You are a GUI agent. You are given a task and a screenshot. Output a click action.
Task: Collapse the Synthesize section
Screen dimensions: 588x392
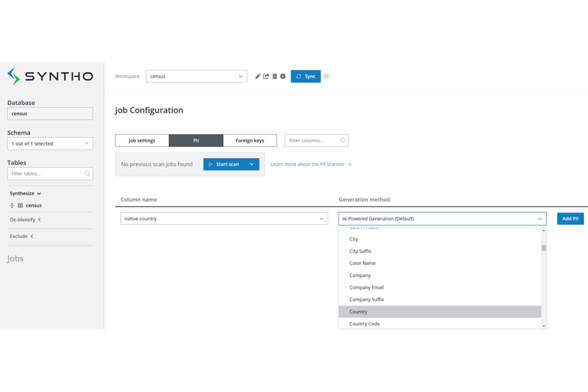click(x=25, y=193)
